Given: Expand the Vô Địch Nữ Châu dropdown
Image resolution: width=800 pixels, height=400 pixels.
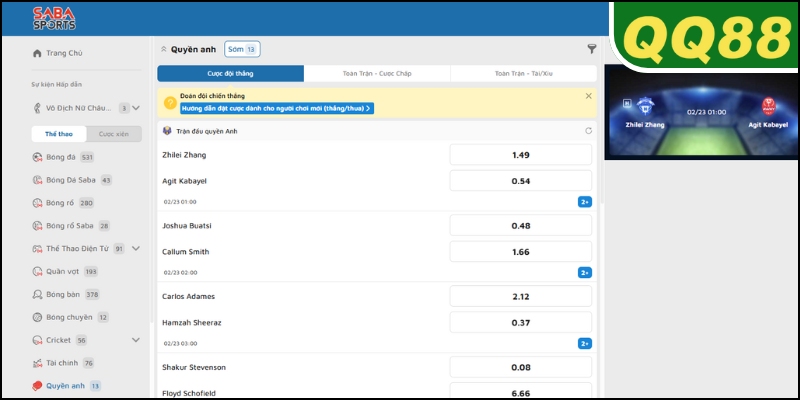Looking at the screenshot, I should point(136,108).
